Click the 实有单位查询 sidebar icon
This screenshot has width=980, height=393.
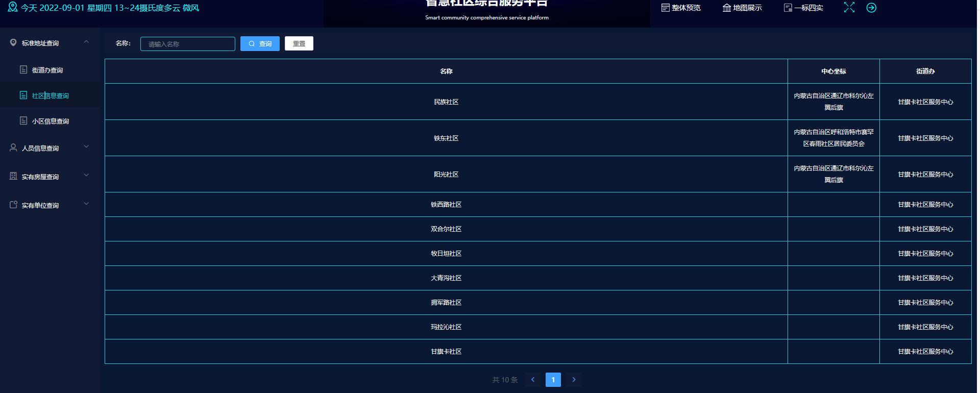(13, 205)
